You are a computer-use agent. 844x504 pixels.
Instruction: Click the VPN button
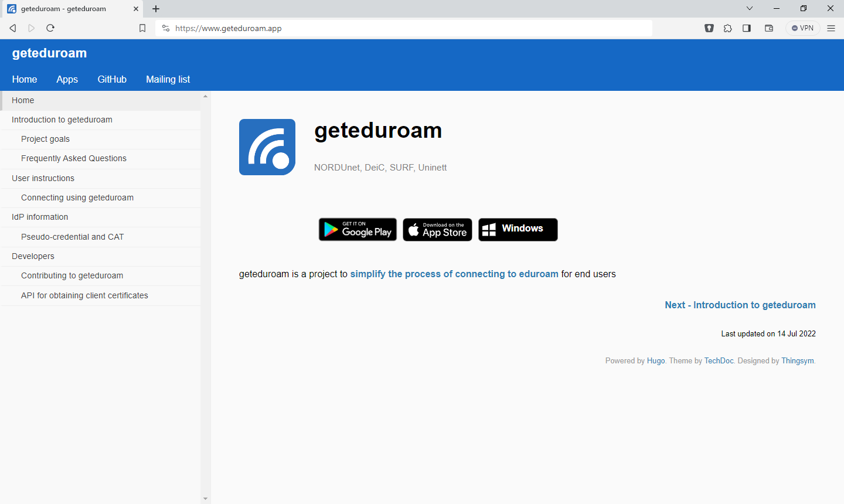click(803, 28)
